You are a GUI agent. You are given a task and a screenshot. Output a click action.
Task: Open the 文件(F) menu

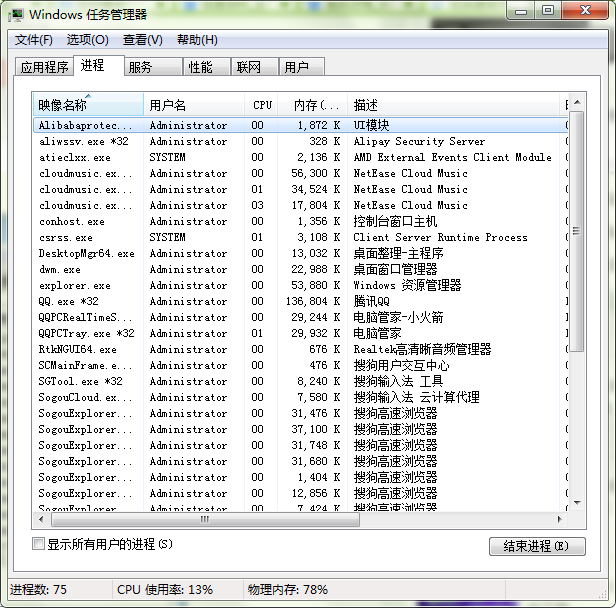coord(33,40)
